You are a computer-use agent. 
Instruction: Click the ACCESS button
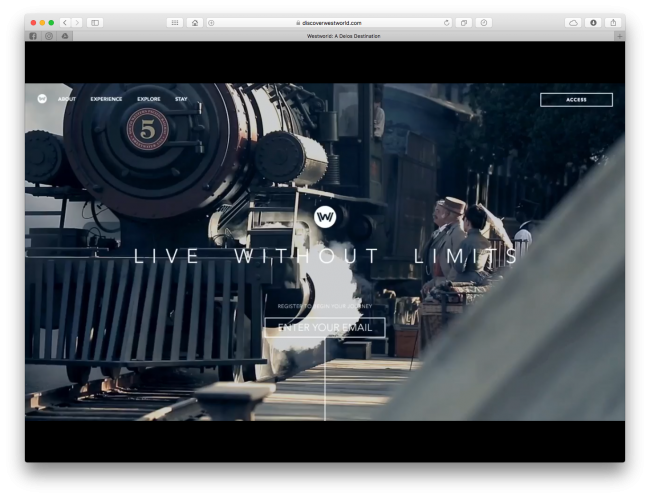[576, 100]
